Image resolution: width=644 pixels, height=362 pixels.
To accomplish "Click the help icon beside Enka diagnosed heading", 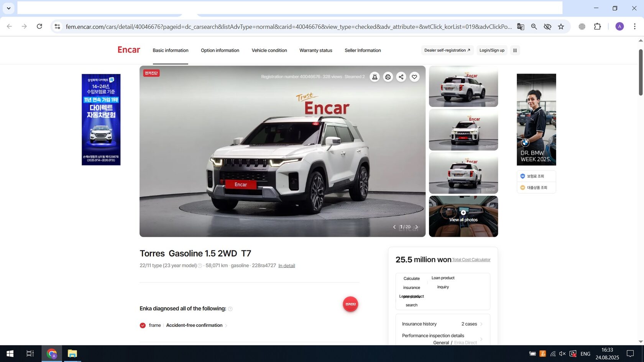I will coord(230,309).
